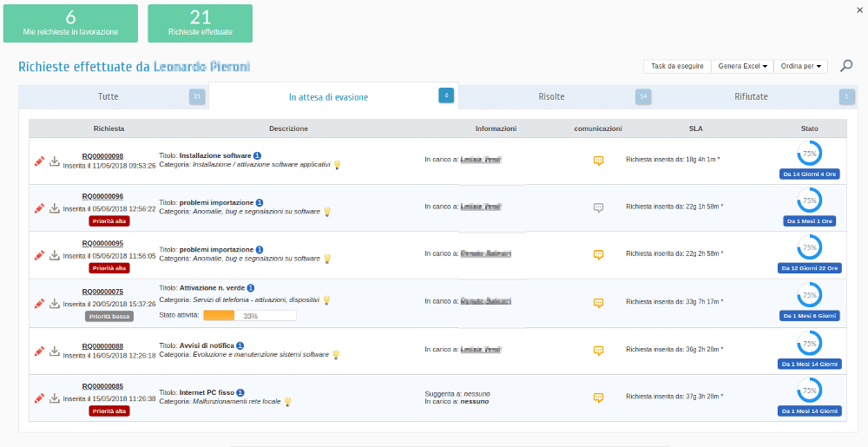Click info badge next to Avvisi di notifica
868x447 pixels.
(x=240, y=345)
